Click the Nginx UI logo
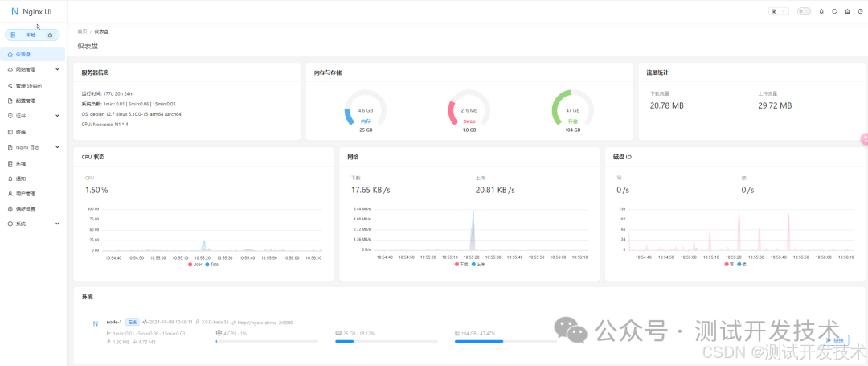The height and width of the screenshot is (366, 868). coord(31,11)
